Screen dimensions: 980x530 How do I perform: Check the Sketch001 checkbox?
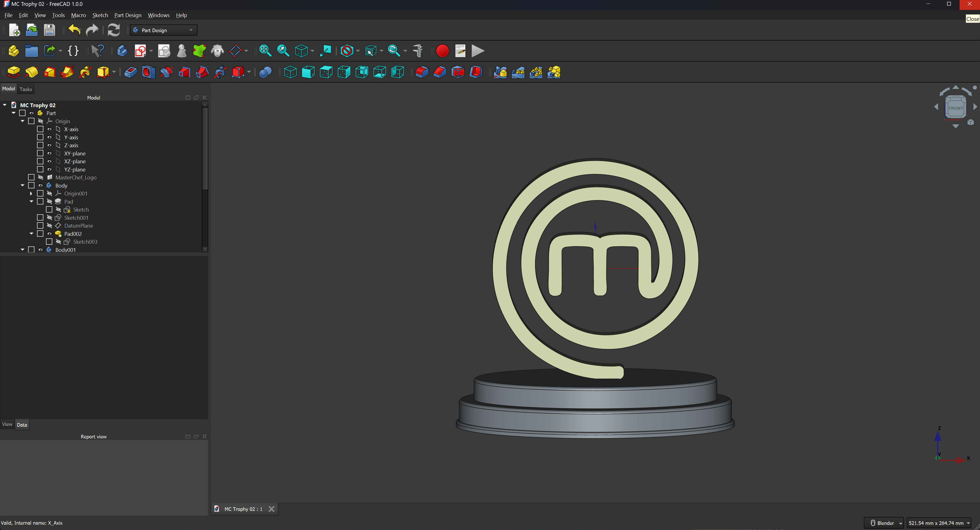[x=40, y=218]
